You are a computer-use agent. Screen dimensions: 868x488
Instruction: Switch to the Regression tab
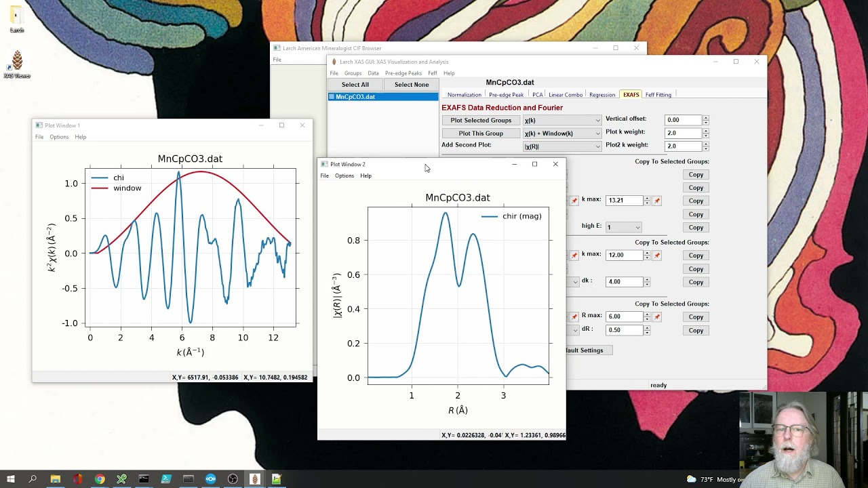tap(602, 95)
